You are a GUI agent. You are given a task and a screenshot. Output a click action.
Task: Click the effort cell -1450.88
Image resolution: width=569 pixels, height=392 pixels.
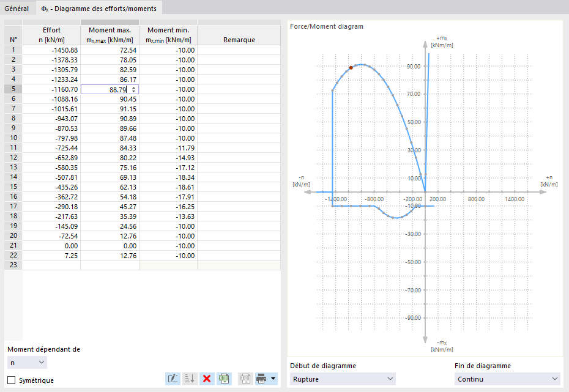51,50
